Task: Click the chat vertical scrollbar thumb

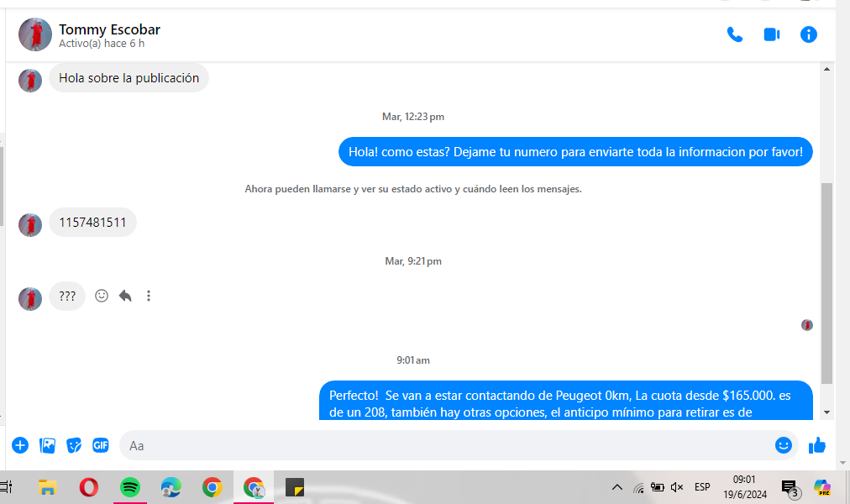Action: click(826, 283)
